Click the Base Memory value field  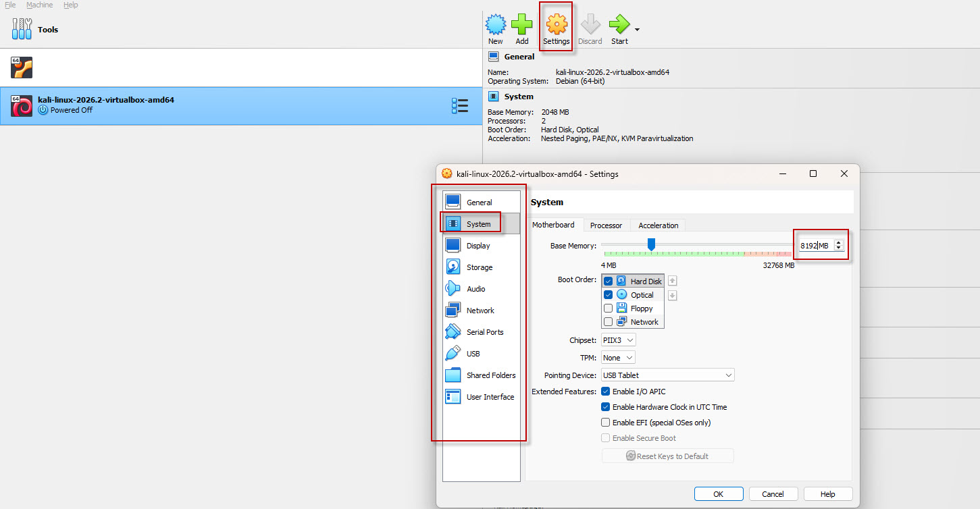click(x=816, y=246)
